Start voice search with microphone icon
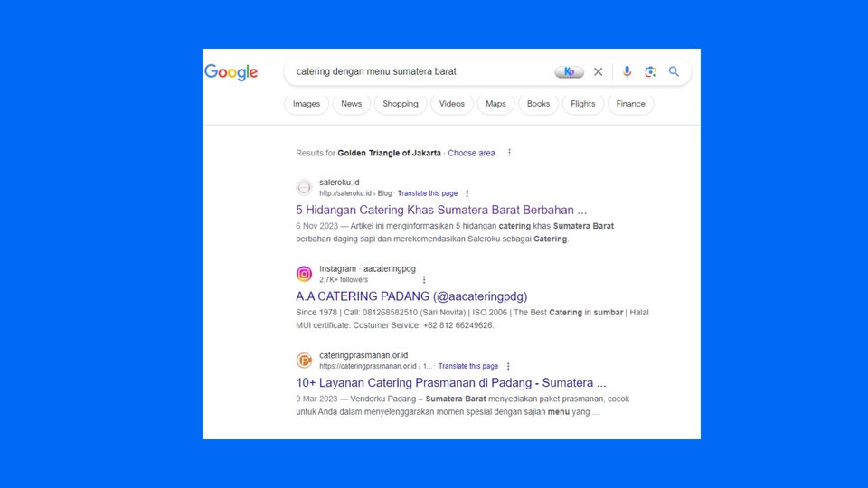The image size is (868, 488). click(627, 72)
